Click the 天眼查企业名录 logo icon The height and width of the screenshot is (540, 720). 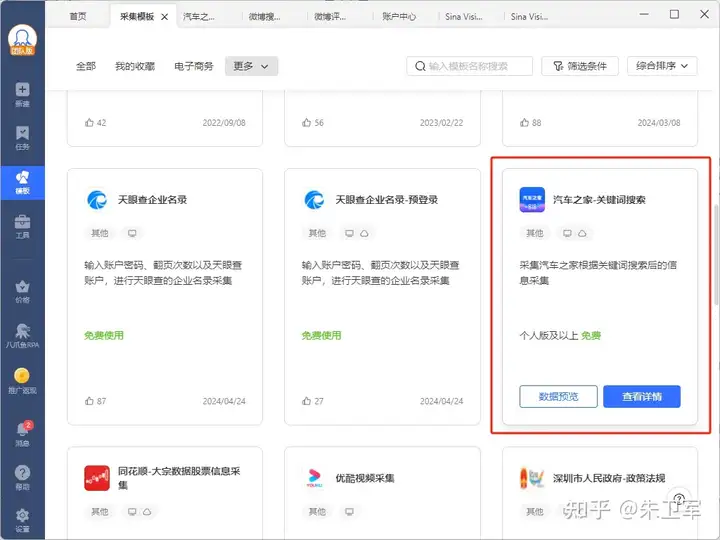[97, 200]
